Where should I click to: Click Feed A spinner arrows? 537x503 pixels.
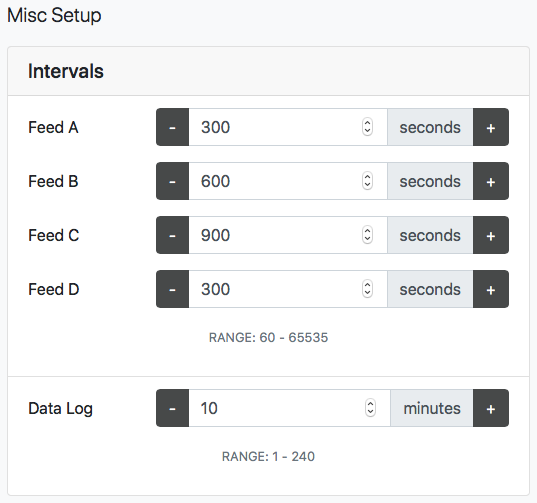click(367, 127)
